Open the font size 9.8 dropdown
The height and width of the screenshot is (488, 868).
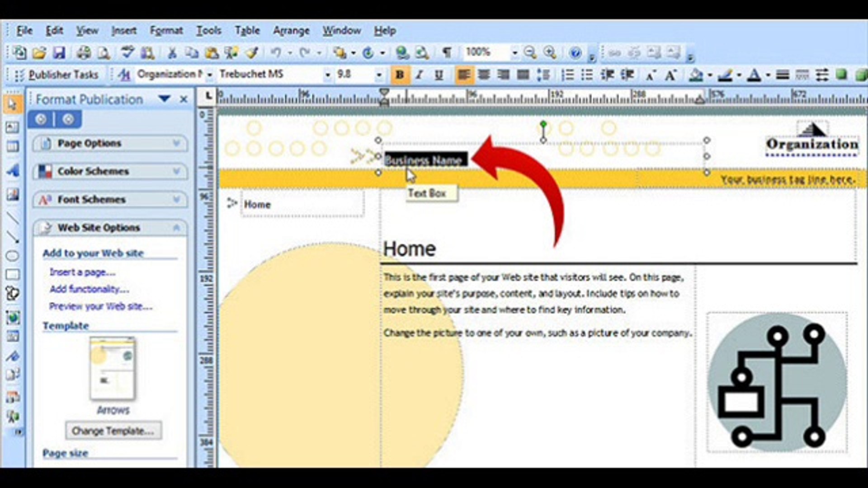click(379, 75)
